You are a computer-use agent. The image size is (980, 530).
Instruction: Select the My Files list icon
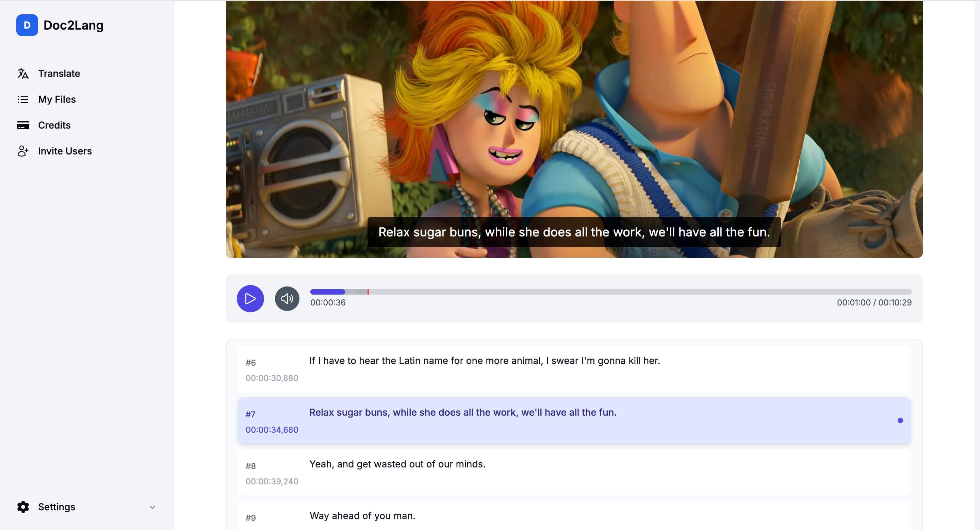point(23,99)
